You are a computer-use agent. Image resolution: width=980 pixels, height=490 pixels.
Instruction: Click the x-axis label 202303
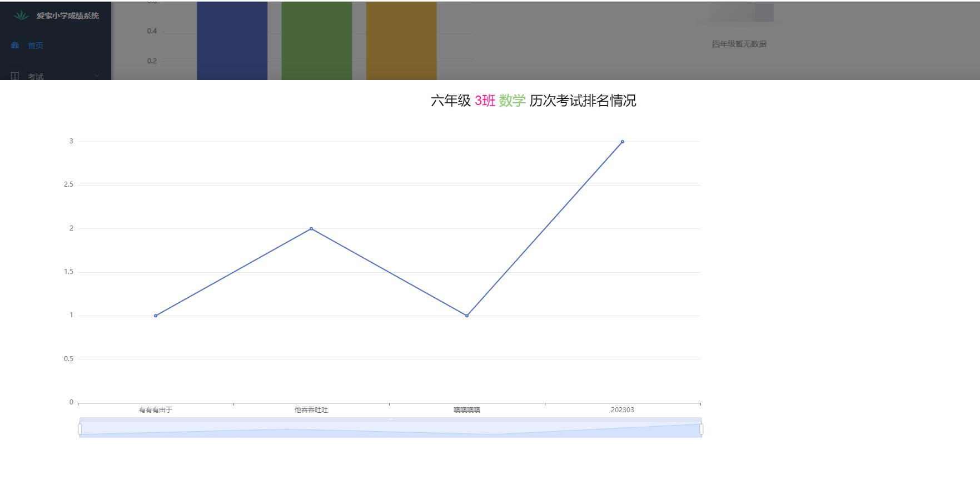click(x=623, y=410)
